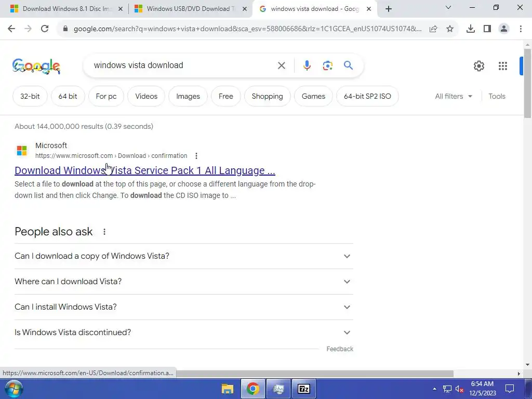Screen dimensions: 532x399
Task: Open Google quick settings gear
Action: (478, 66)
